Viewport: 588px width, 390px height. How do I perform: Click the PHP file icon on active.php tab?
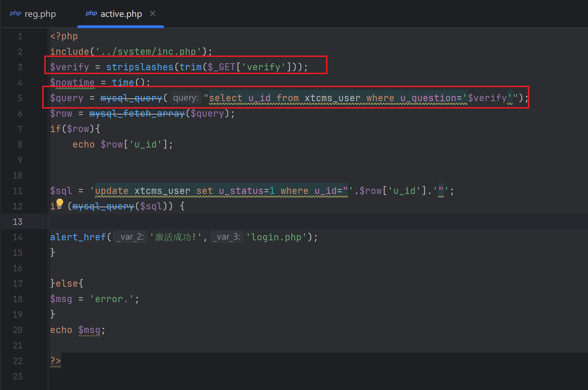91,13
